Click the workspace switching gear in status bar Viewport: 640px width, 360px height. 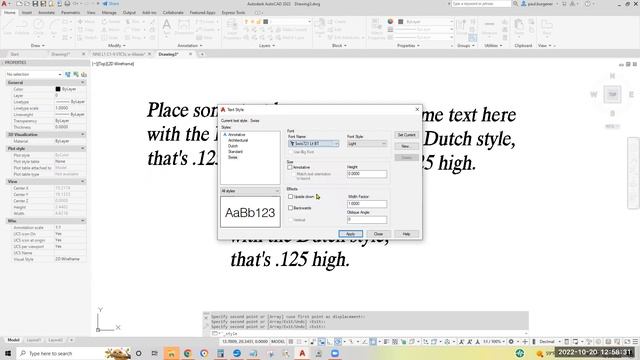pyautogui.click(x=511, y=341)
